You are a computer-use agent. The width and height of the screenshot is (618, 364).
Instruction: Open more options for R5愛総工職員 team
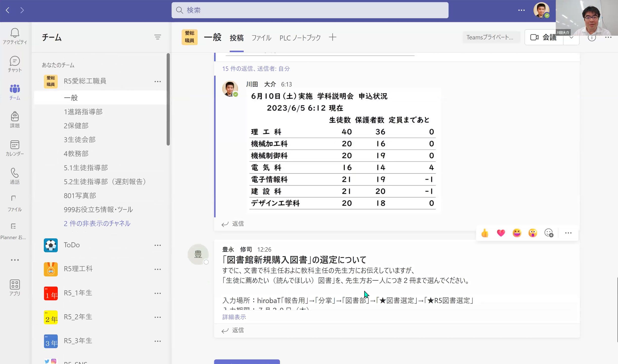tap(157, 81)
